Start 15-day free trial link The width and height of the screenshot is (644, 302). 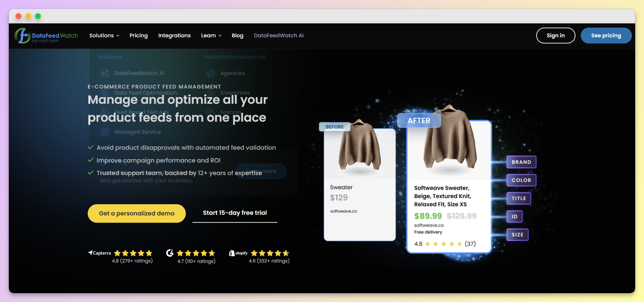click(x=235, y=213)
